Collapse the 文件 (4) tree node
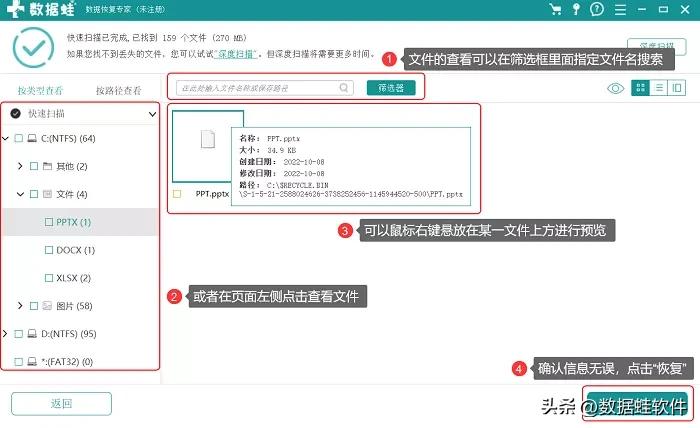Image resolution: width=700 pixels, height=428 pixels. (20, 194)
